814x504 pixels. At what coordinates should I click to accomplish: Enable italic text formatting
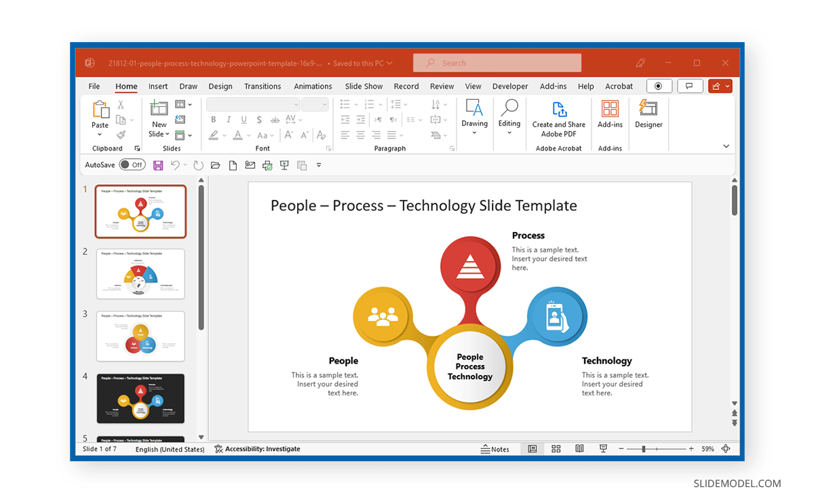point(229,119)
